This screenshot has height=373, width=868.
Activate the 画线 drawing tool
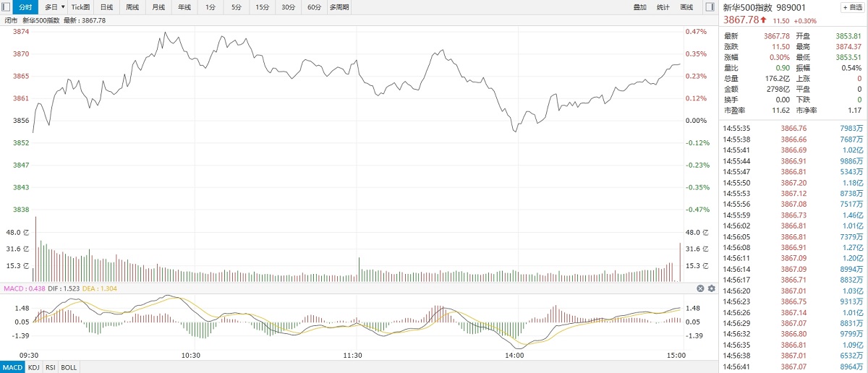coord(686,7)
